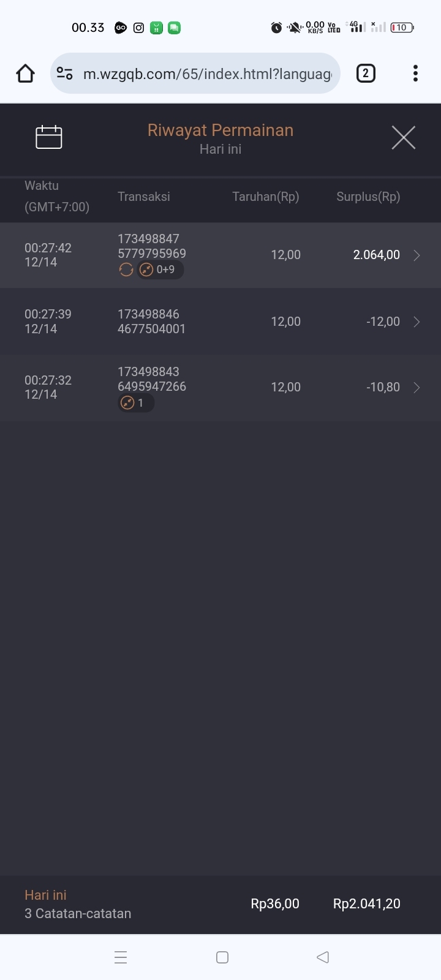
Task: Expand details for the 00:27:39 transaction
Action: (417, 322)
